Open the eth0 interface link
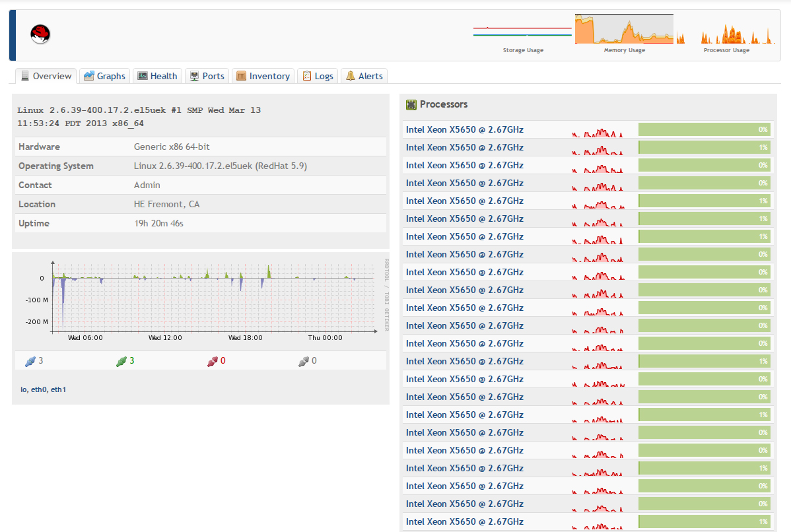Image resolution: width=791 pixels, height=532 pixels. click(x=39, y=389)
